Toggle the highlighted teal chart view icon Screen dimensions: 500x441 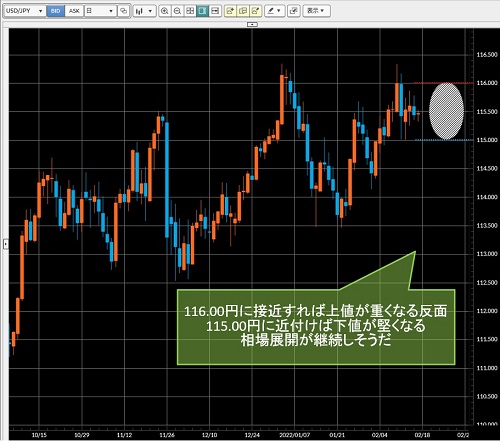click(x=202, y=11)
